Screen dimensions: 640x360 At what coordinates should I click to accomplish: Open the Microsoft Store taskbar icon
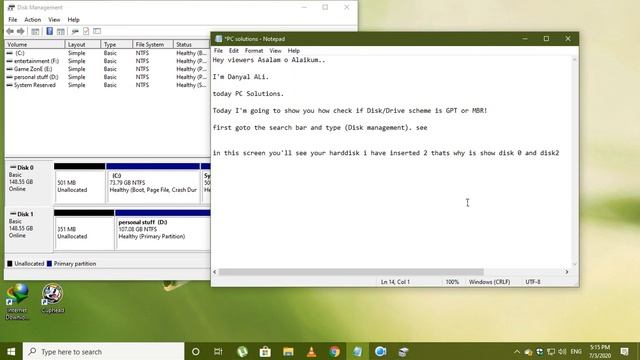(x=265, y=351)
